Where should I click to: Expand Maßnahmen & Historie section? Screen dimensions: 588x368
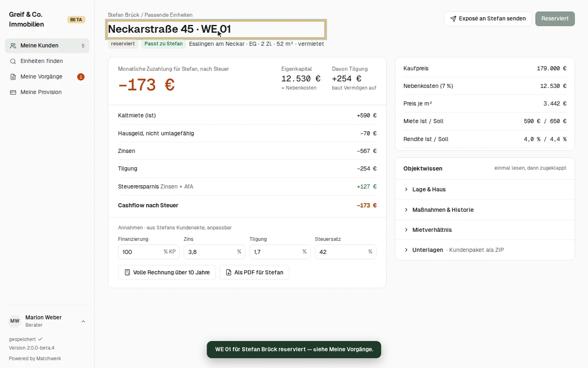(485, 210)
